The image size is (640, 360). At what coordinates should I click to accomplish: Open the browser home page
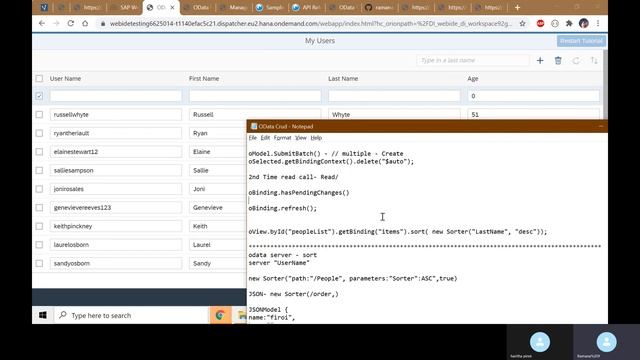coord(85,23)
